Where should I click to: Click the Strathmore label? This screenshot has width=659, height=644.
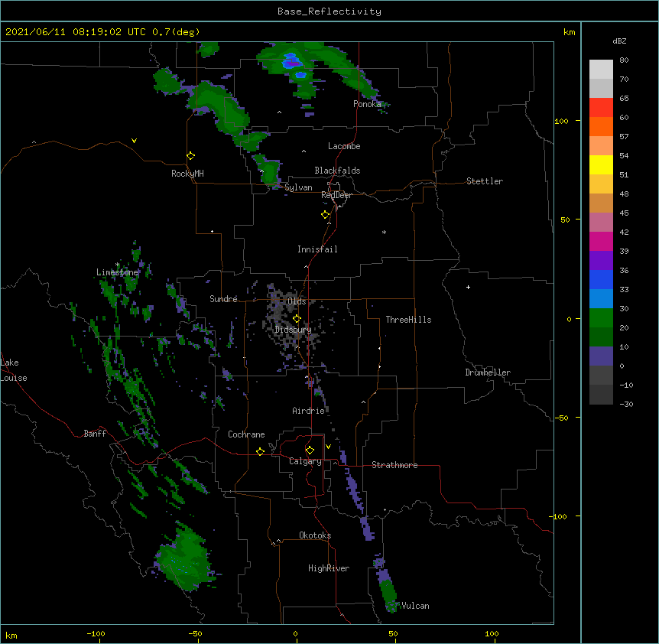click(x=394, y=465)
